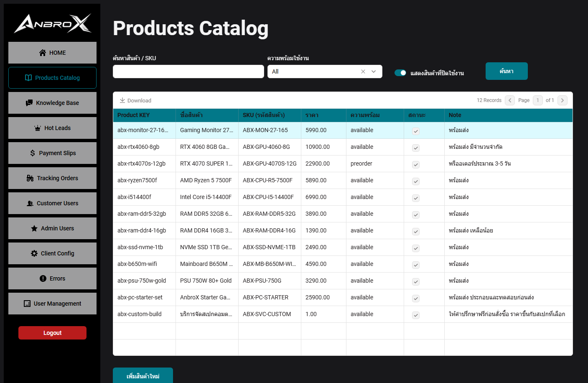The height and width of the screenshot is (383, 588).
Task: Go to the previous page arrow
Action: pyautogui.click(x=510, y=100)
